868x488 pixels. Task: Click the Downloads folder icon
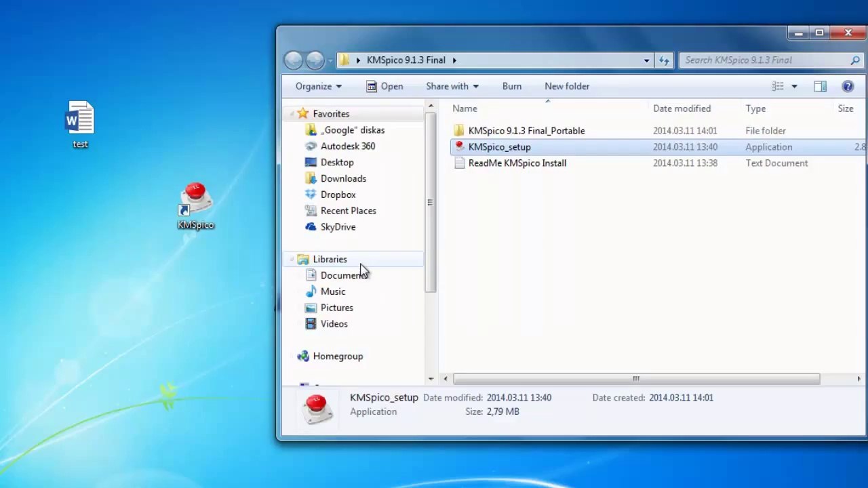click(311, 178)
